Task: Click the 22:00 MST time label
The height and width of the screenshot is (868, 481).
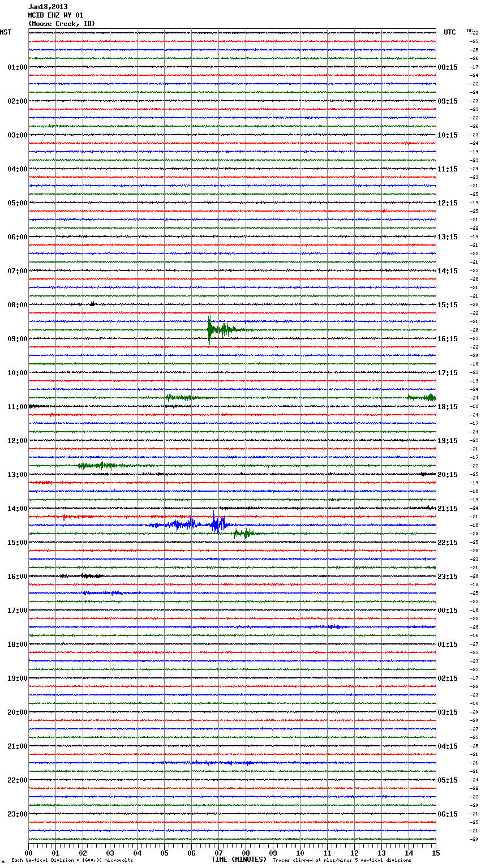Action: click(x=18, y=780)
